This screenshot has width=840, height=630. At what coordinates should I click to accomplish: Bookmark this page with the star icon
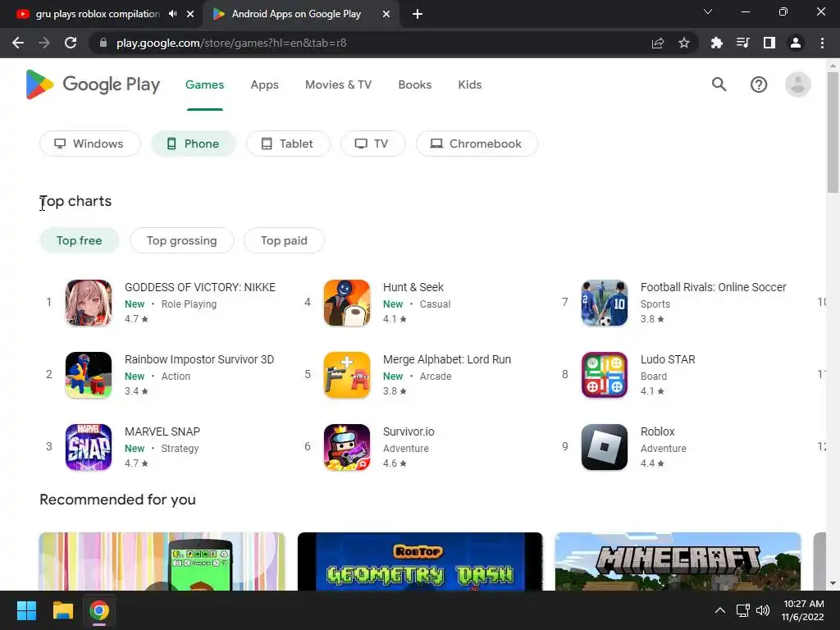tap(684, 43)
